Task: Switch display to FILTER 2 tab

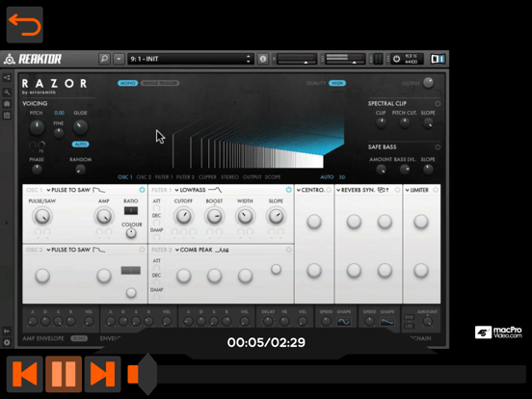Action: pyautogui.click(x=185, y=177)
